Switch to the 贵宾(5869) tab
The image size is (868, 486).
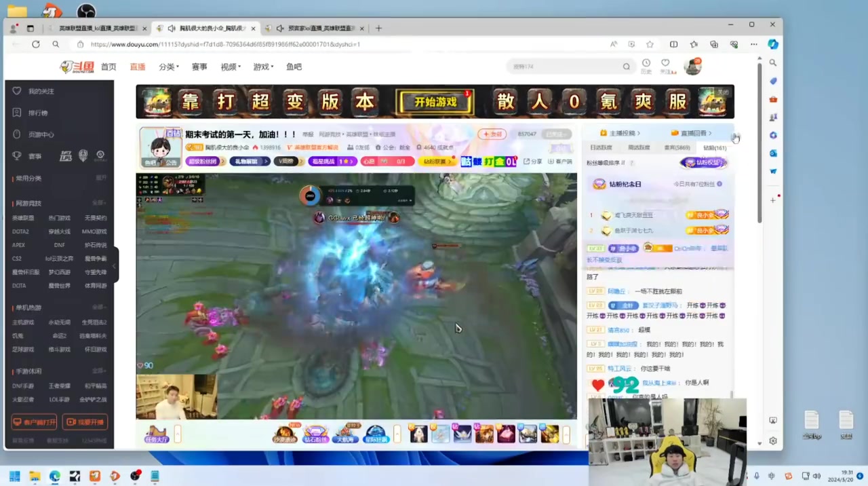click(x=677, y=147)
